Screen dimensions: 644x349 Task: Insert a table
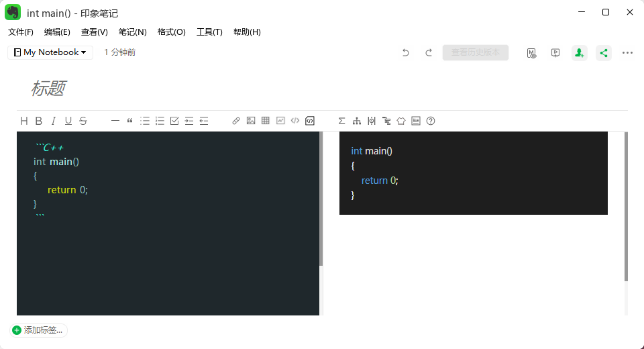pos(266,121)
